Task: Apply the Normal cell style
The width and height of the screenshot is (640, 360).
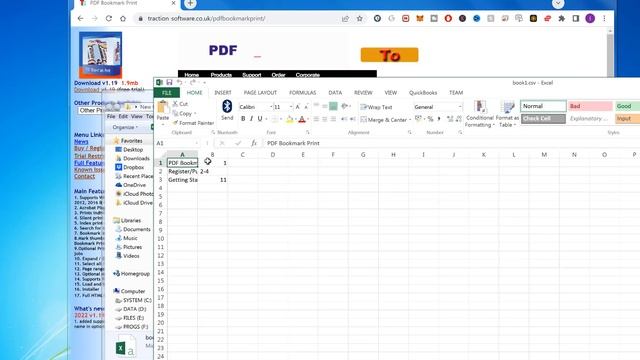Action: click(543, 106)
